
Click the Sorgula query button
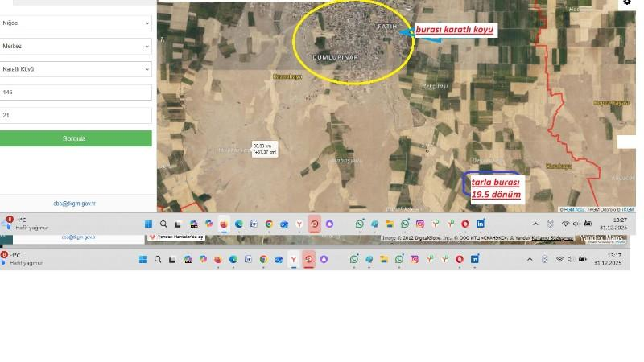pyautogui.click(x=76, y=138)
